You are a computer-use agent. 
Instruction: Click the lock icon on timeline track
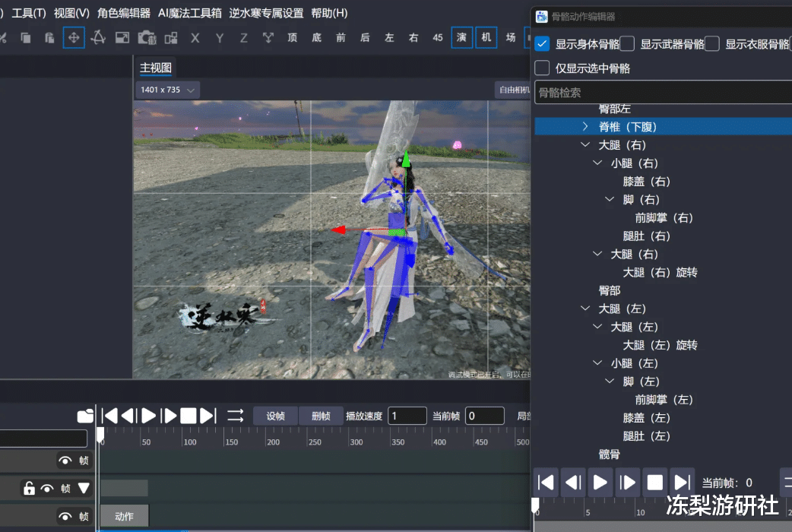click(29, 489)
